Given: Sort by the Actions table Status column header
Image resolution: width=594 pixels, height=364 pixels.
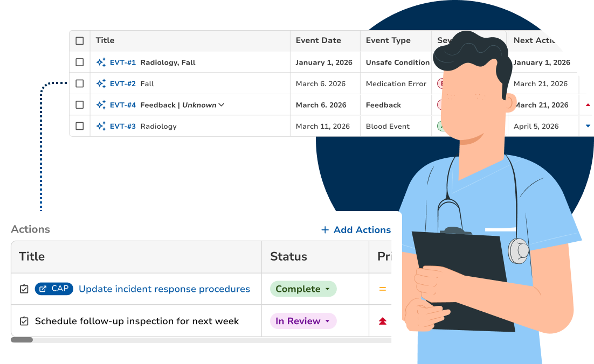Looking at the screenshot, I should [289, 256].
